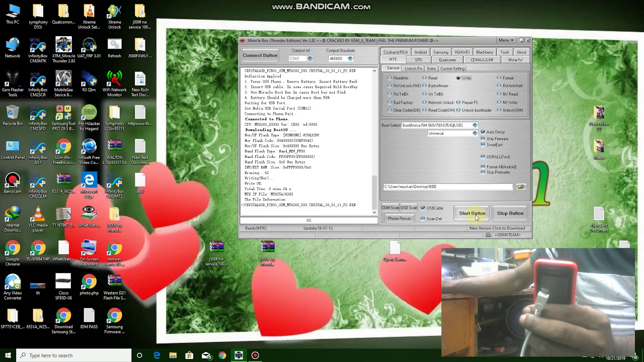Select Network Unlock radio option
This screenshot has width=644, height=362.
coord(438,103)
